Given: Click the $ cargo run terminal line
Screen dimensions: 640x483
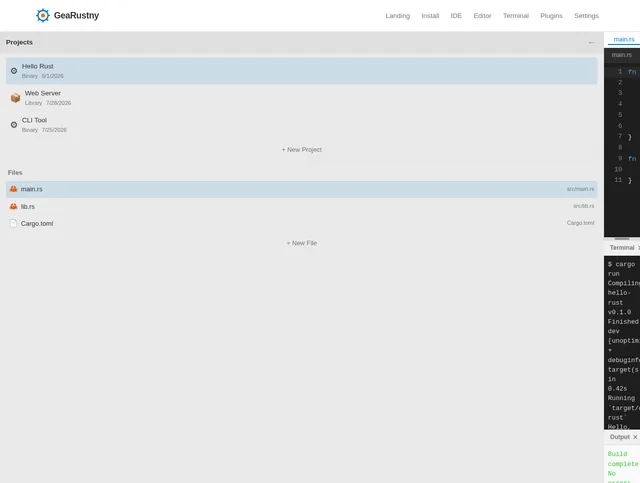Looking at the screenshot, I should point(621,269).
